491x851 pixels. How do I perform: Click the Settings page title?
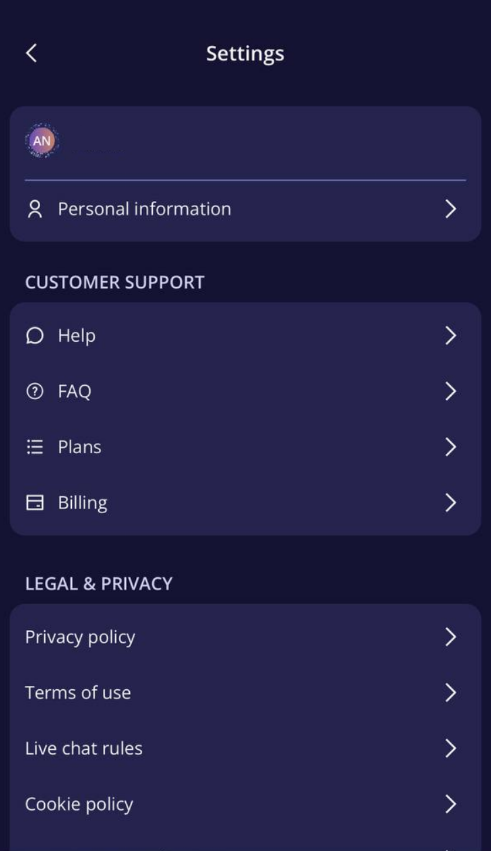tap(245, 54)
